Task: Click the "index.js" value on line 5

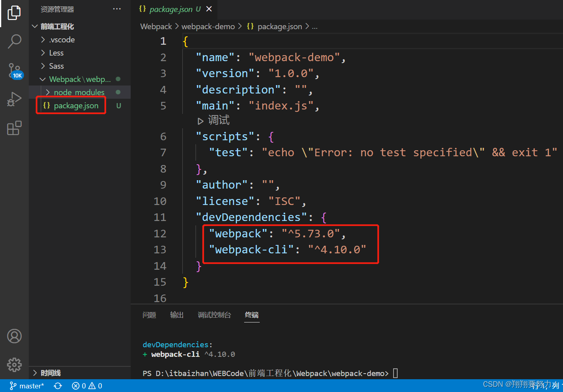Action: pos(281,106)
